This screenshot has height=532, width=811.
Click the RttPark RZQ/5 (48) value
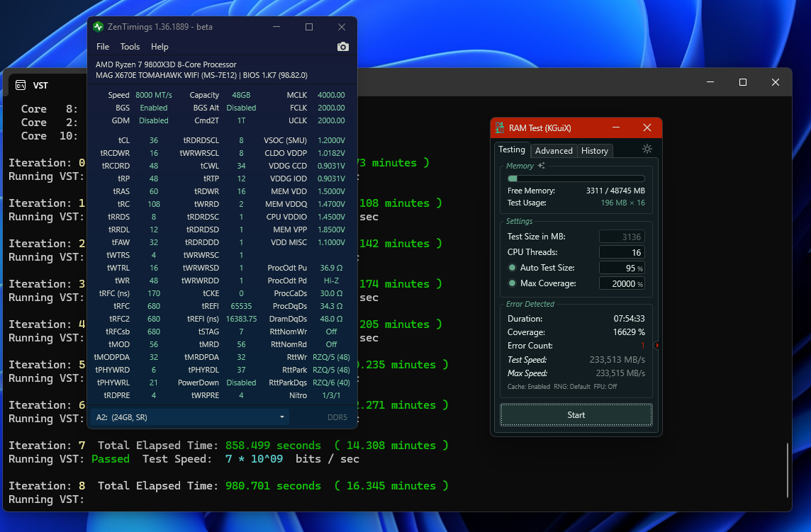[x=331, y=370]
